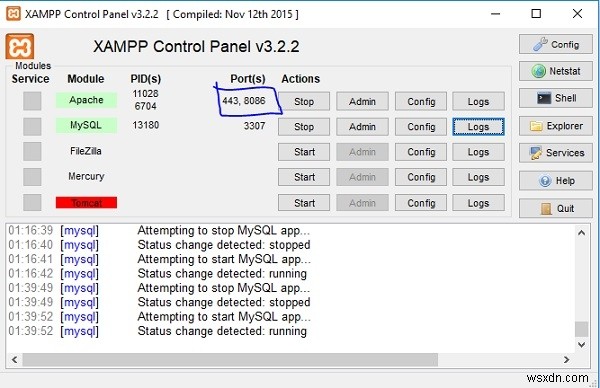This screenshot has width=600, height=388.
Task: Toggle the MySQL service checkbox
Action: pos(32,126)
